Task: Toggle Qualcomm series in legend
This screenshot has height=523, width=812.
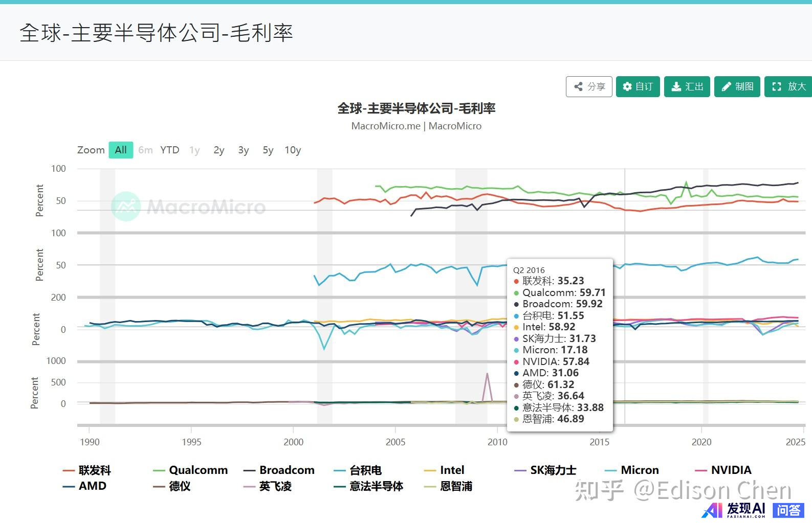Action: click(x=190, y=470)
